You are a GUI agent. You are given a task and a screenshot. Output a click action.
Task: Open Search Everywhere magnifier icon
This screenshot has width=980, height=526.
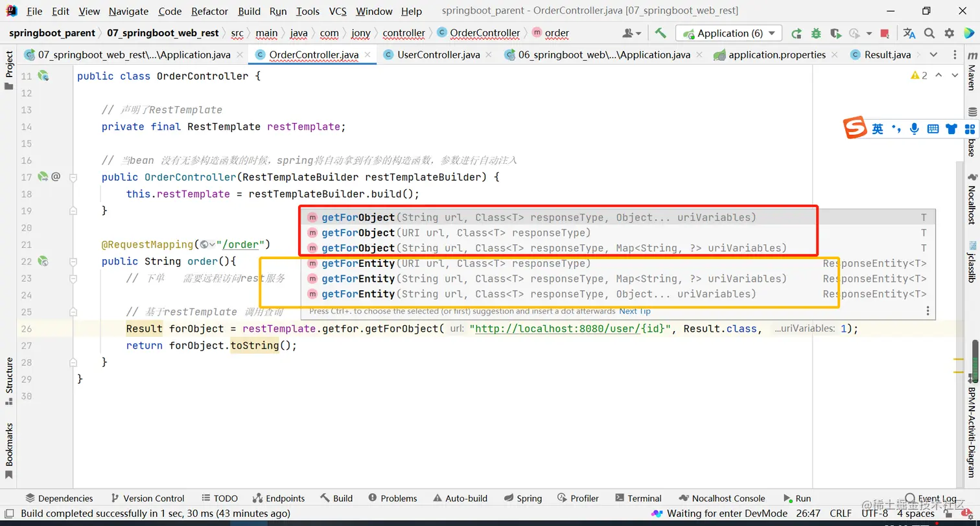point(929,33)
